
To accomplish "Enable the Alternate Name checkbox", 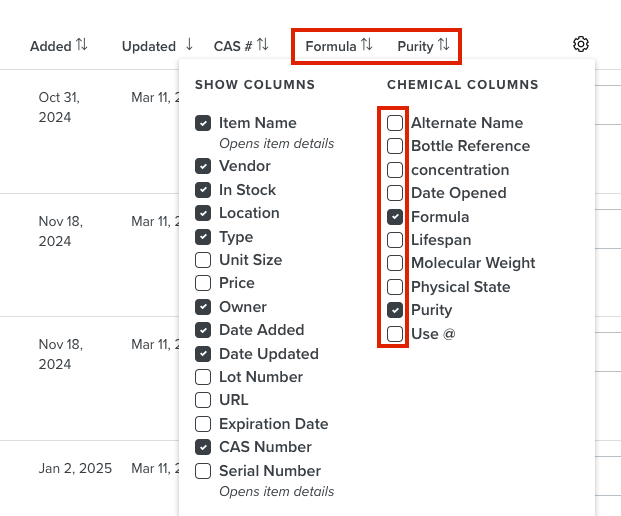I will coord(395,123).
